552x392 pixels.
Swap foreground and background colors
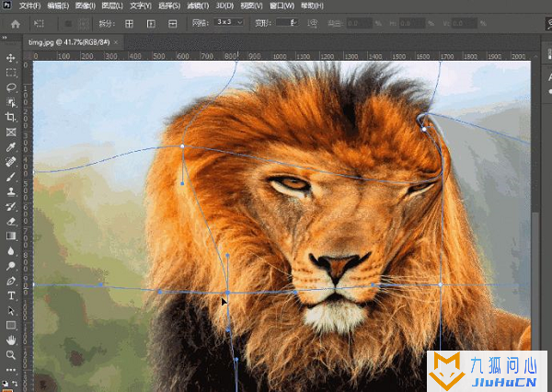point(15,383)
